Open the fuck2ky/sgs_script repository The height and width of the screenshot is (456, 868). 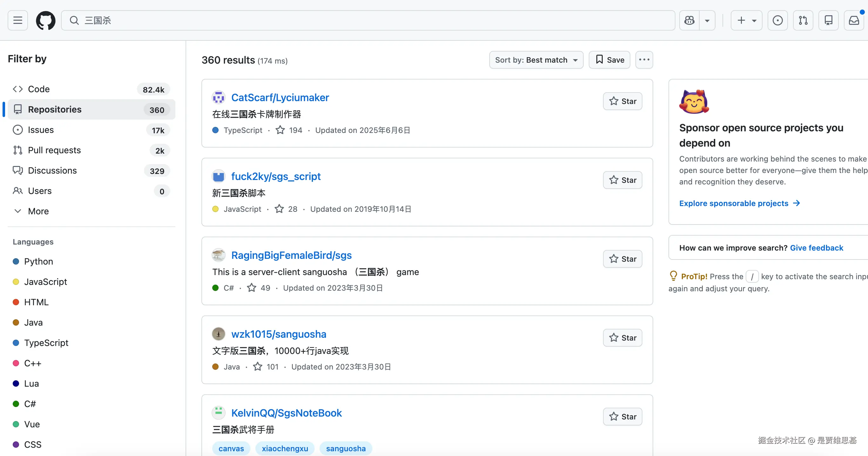(276, 176)
